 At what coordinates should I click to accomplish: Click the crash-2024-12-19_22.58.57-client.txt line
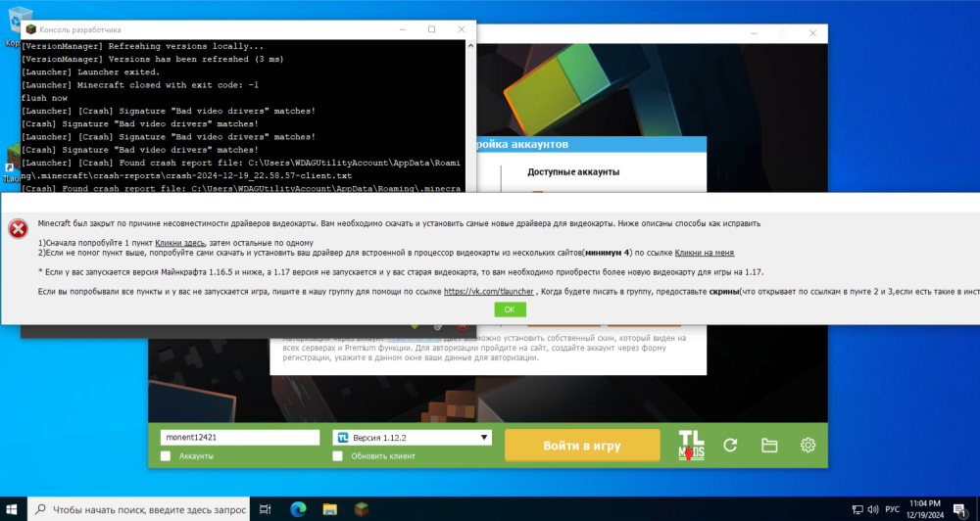point(187,175)
